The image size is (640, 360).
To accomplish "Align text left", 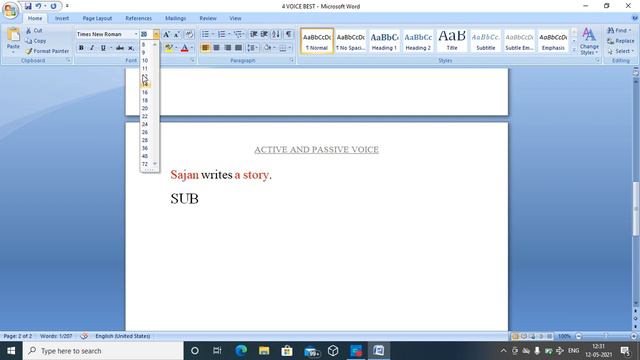I will point(205,48).
